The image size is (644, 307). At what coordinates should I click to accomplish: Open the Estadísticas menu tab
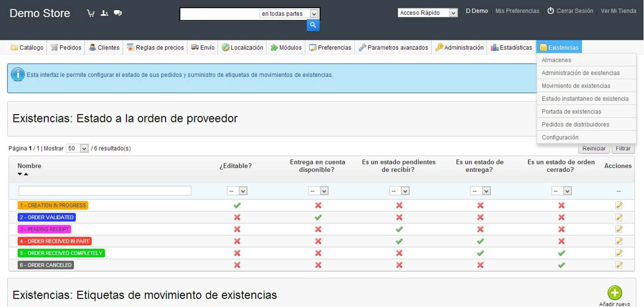511,48
